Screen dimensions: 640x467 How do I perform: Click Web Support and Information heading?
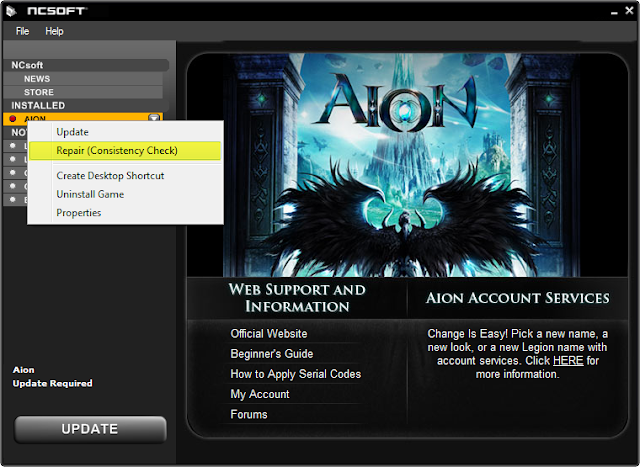point(297,298)
